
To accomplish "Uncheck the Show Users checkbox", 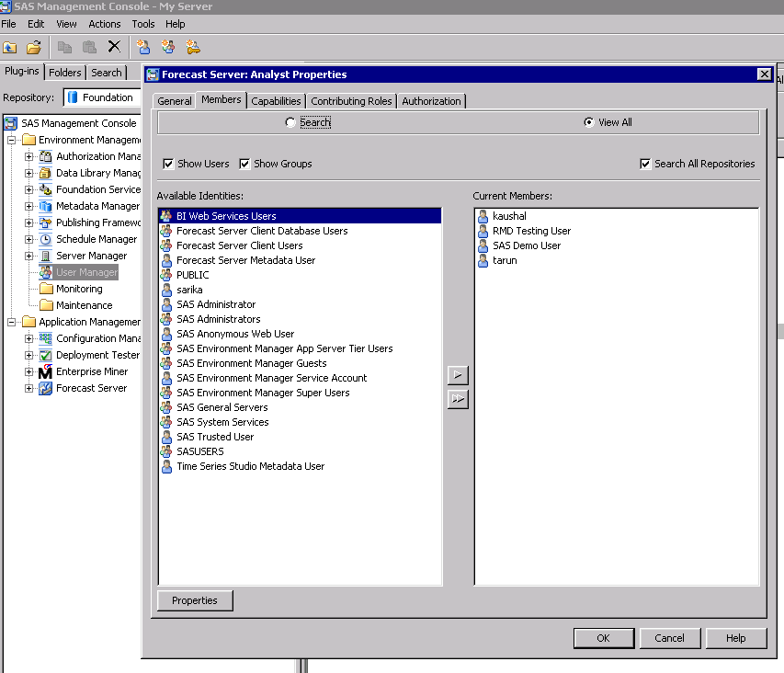I will click(168, 164).
